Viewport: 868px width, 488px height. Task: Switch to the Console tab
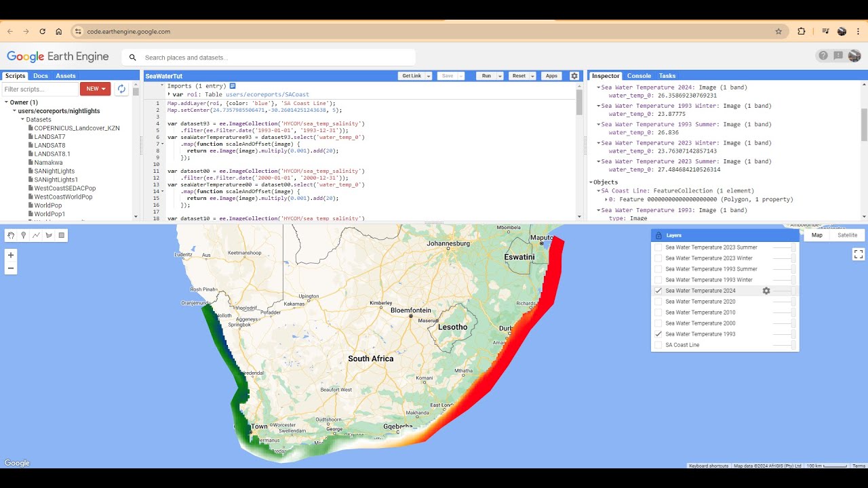click(639, 76)
